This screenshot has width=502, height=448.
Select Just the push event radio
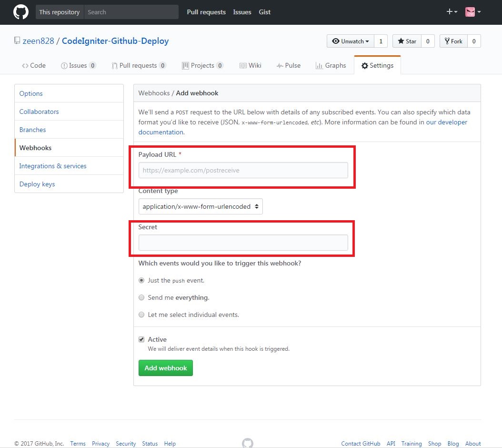[141, 280]
